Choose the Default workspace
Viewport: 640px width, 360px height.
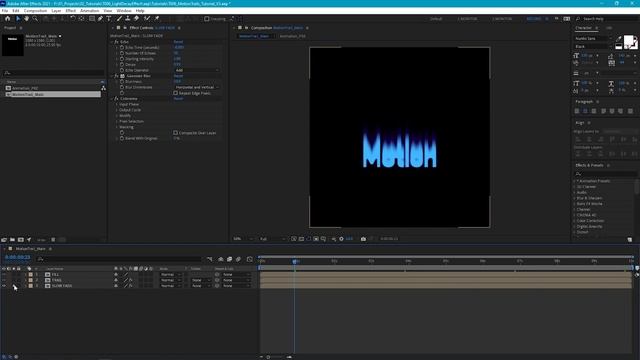(436, 19)
